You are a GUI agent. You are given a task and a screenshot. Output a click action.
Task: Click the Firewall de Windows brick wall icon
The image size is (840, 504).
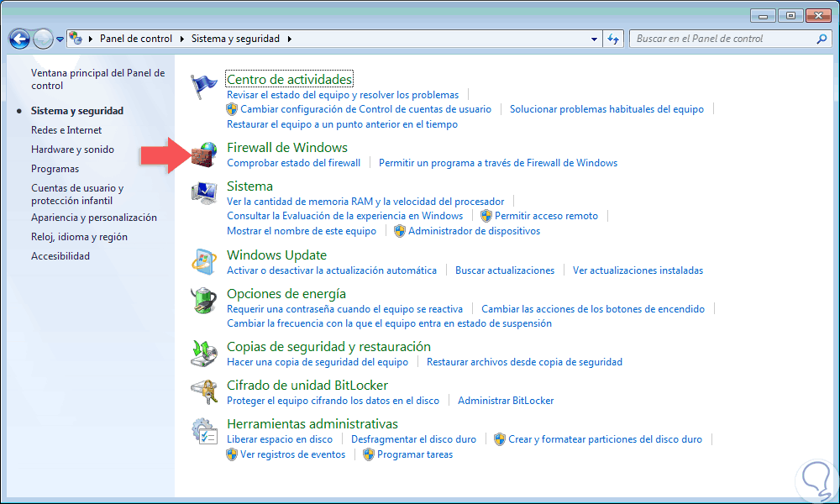pyautogui.click(x=204, y=155)
